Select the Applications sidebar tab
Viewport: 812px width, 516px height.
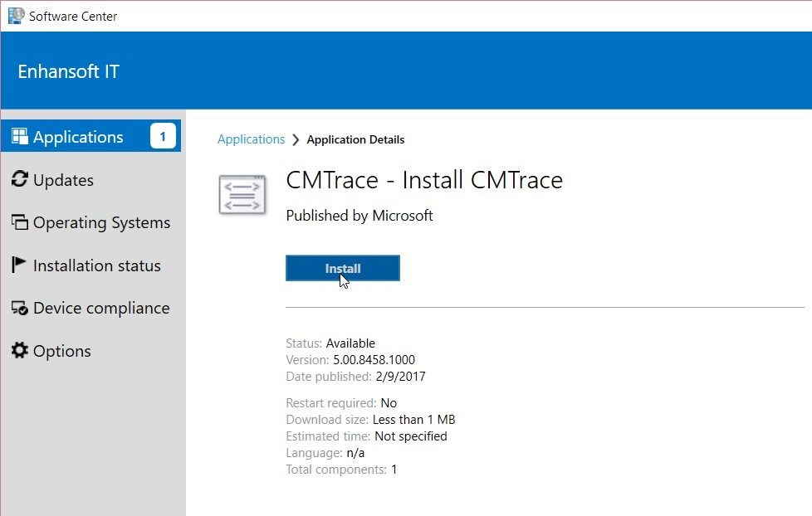coord(90,136)
